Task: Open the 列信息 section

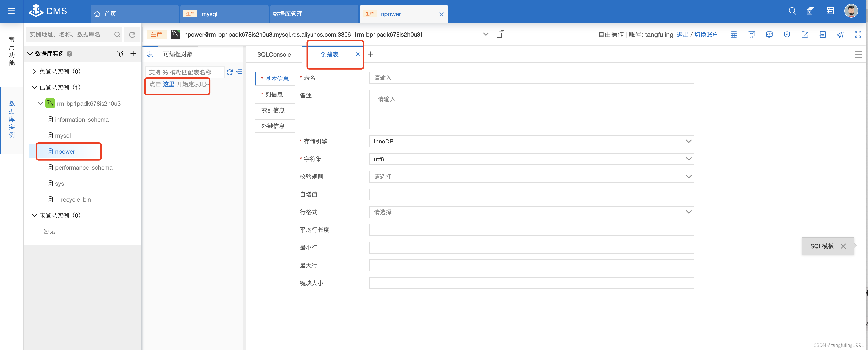Action: [x=275, y=95]
